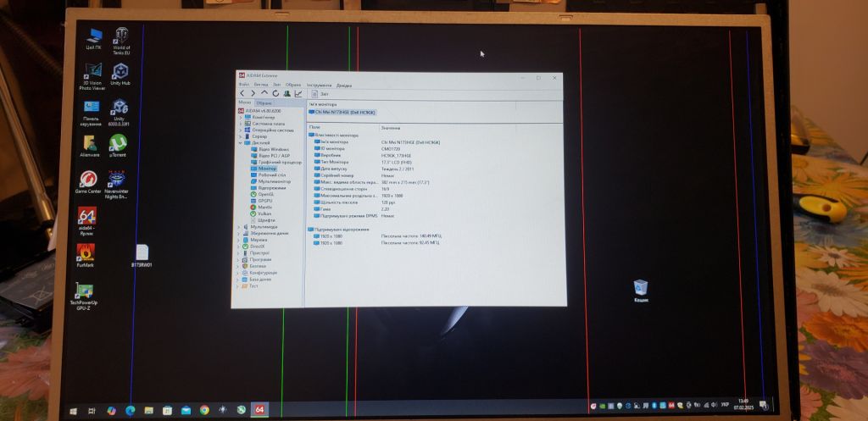868x421 pixels.
Task: Expand the Операційна система tree node
Action: click(240, 130)
